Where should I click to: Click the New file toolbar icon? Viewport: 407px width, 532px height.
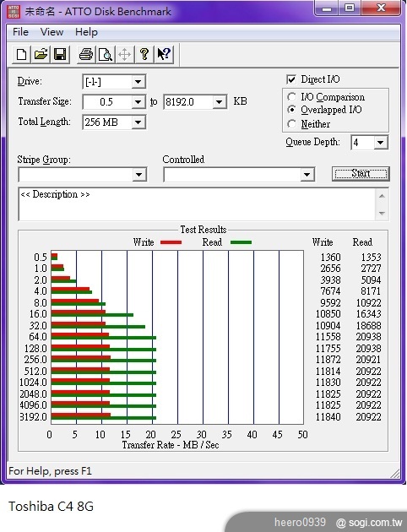(22, 54)
